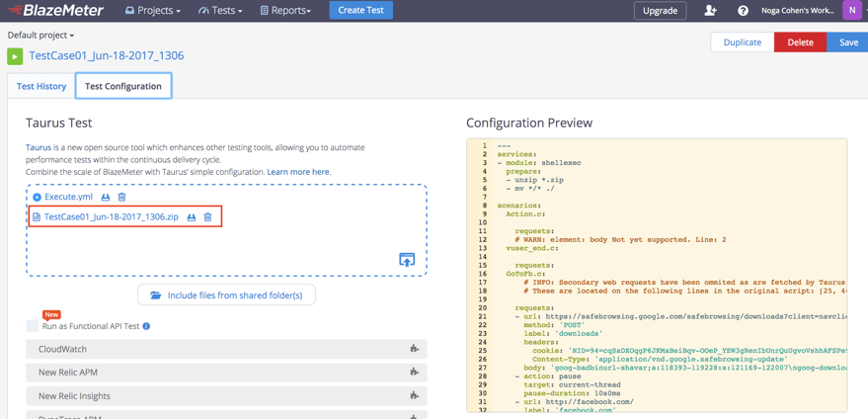
Task: Click the CloudWatch plugin icon
Action: (414, 349)
